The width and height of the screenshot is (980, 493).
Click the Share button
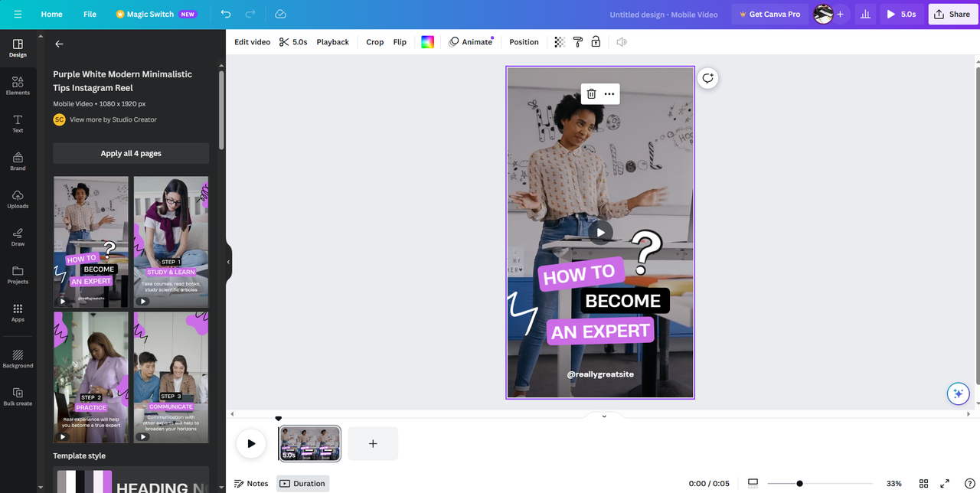953,14
